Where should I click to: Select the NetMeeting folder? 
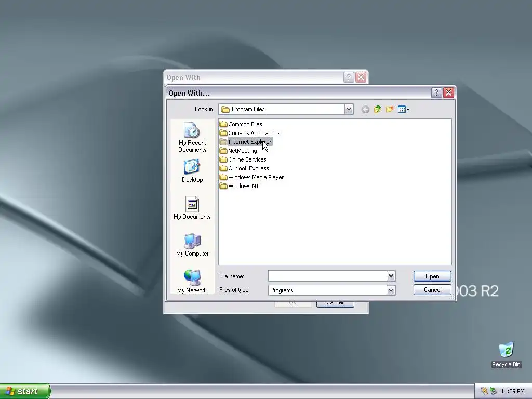[x=238, y=151]
